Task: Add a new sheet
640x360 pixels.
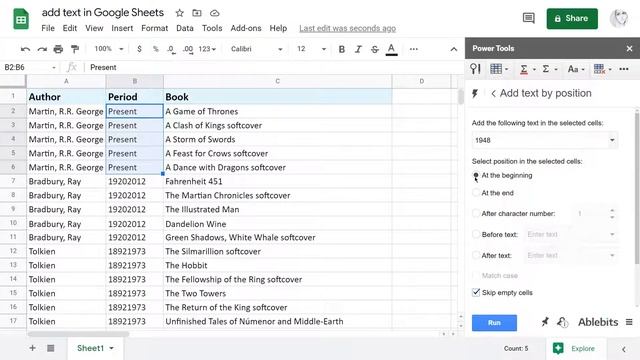Action: click(32, 348)
